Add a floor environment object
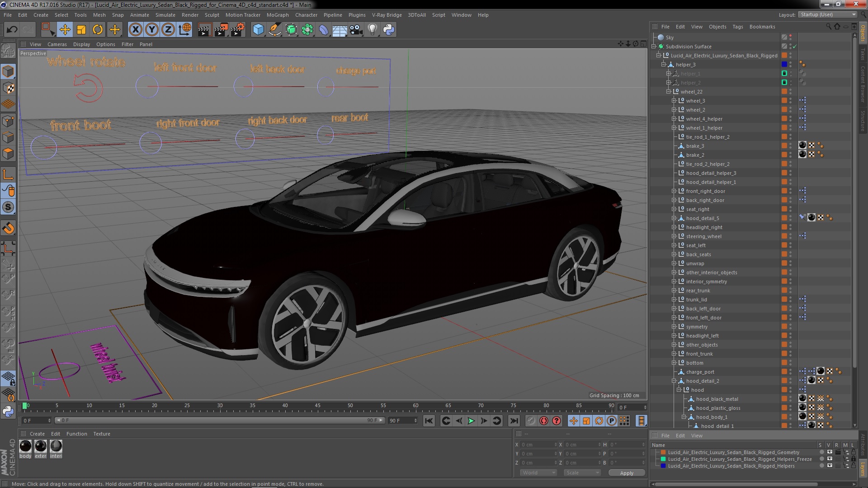 [340, 30]
